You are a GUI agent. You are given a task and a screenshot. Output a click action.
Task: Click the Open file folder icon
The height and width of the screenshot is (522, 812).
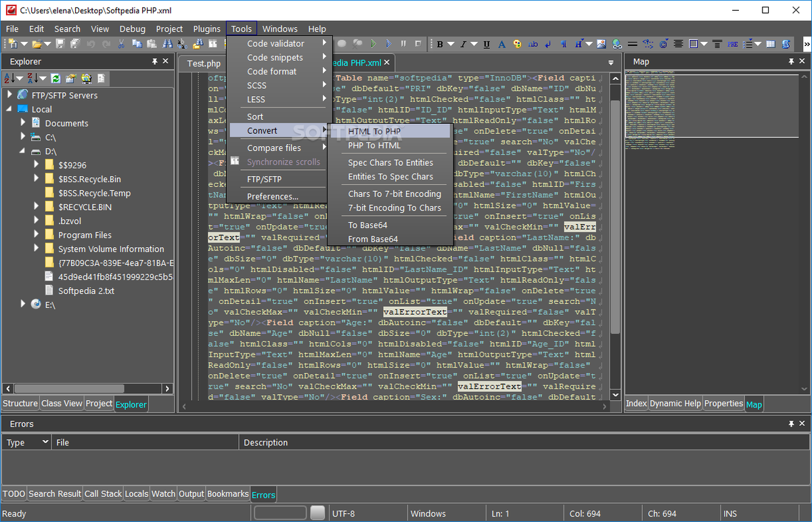[37, 44]
